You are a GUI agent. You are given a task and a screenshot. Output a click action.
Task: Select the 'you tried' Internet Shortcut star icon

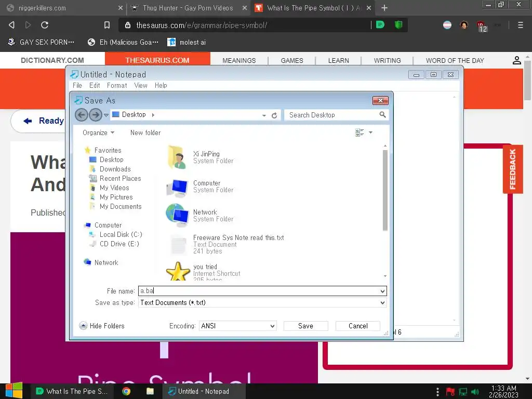point(178,271)
